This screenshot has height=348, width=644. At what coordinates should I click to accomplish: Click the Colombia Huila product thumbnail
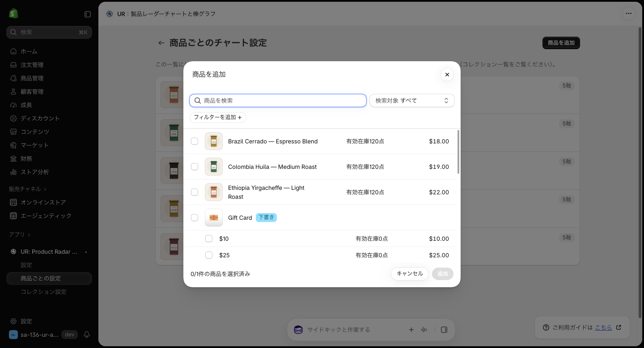click(x=214, y=167)
